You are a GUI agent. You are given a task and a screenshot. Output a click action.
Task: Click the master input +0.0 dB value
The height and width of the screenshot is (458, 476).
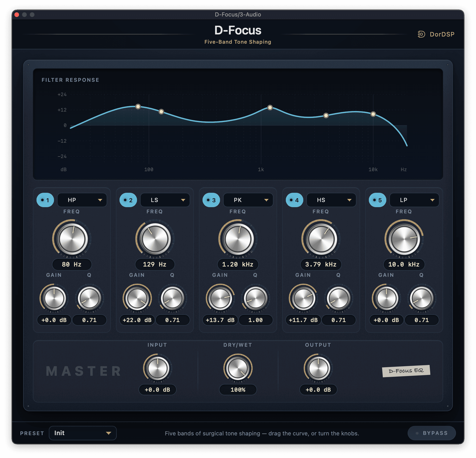[x=157, y=390]
